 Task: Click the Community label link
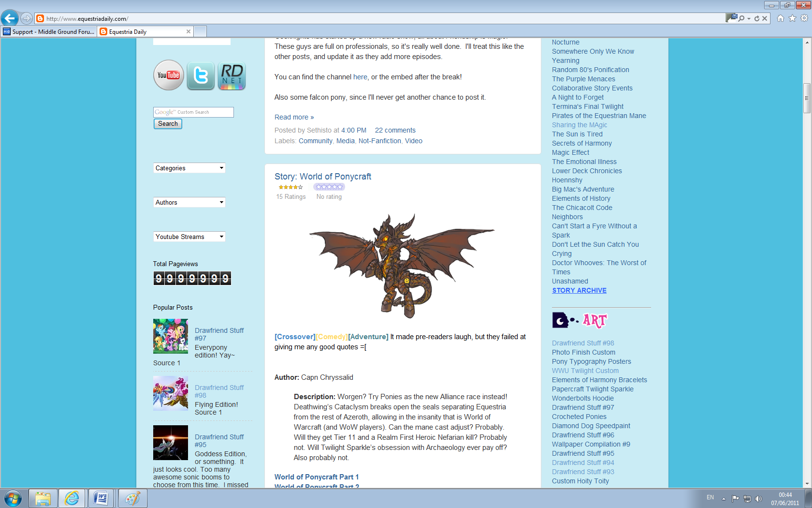pyautogui.click(x=316, y=141)
